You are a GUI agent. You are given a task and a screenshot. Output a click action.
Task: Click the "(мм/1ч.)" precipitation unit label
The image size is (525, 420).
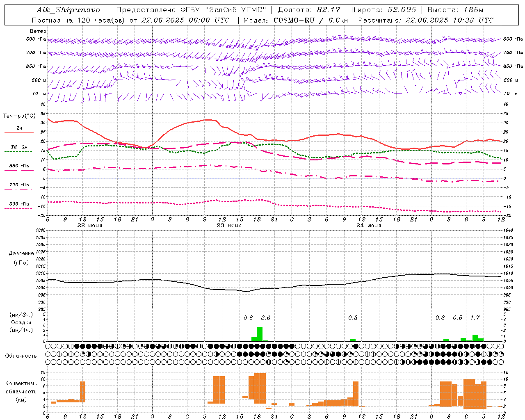point(21,330)
